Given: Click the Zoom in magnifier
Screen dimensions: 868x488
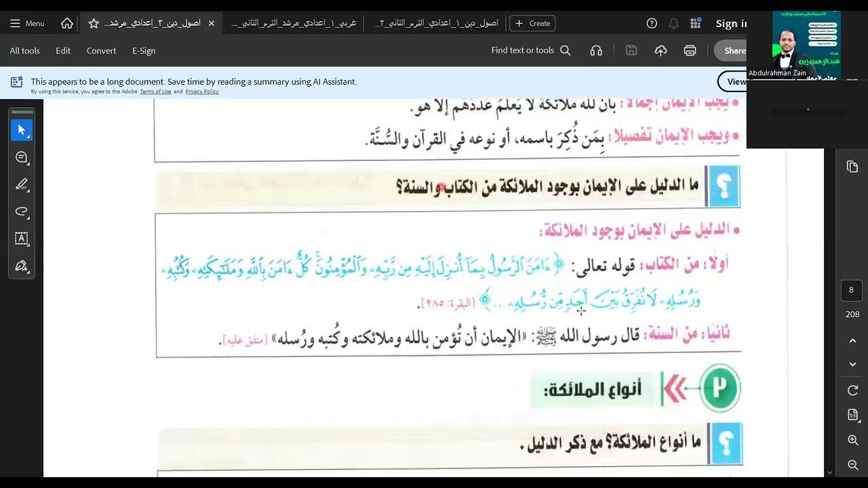Looking at the screenshot, I should 853,440.
